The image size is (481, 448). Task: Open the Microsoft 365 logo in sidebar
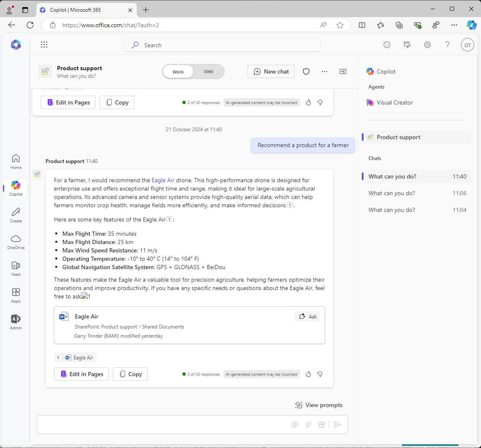tap(16, 45)
